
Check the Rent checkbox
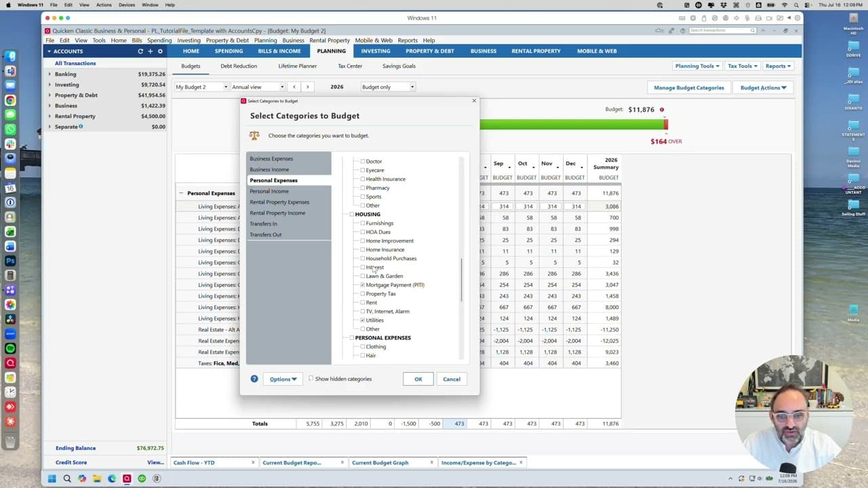pyautogui.click(x=363, y=302)
